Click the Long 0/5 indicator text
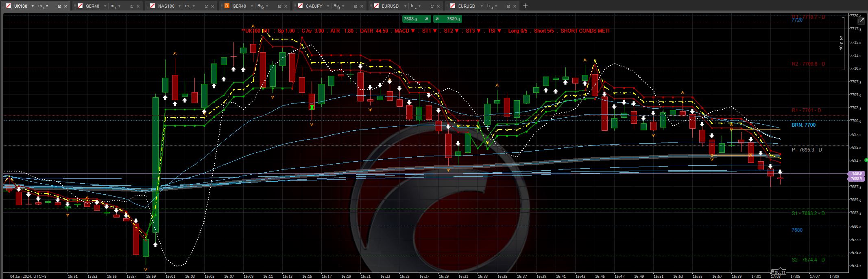The image size is (868, 279). pos(518,31)
